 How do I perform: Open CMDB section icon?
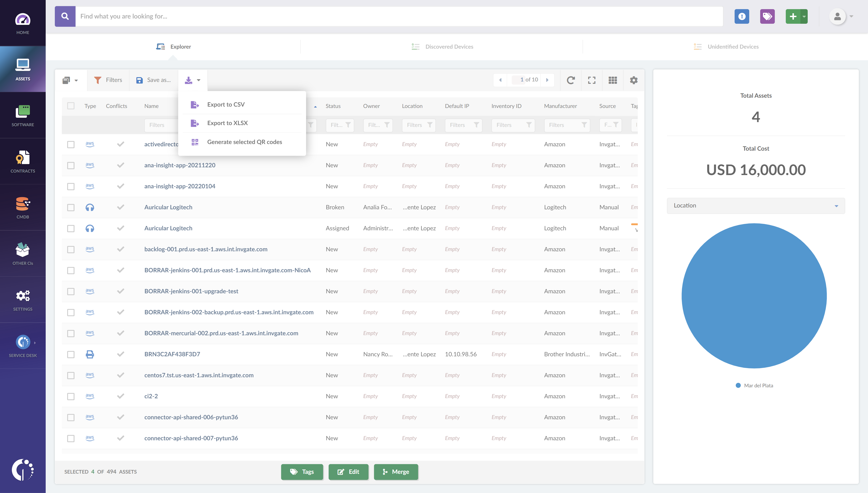tap(22, 204)
